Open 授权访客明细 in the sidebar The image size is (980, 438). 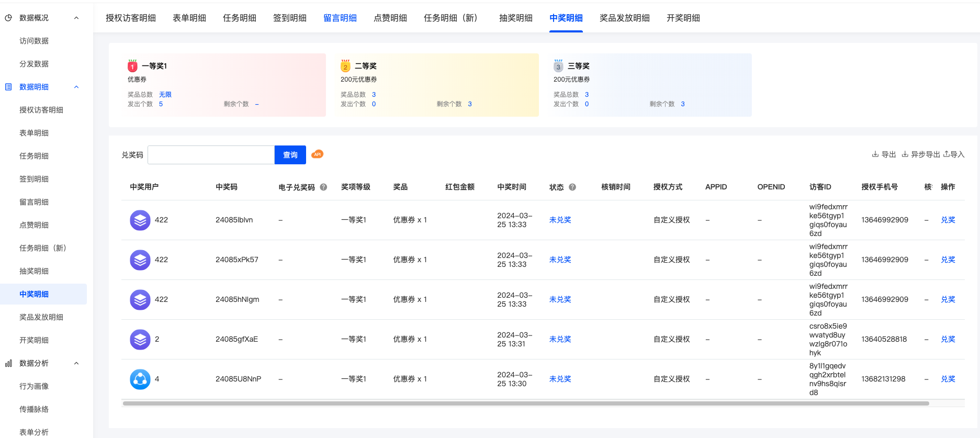pyautogui.click(x=41, y=110)
